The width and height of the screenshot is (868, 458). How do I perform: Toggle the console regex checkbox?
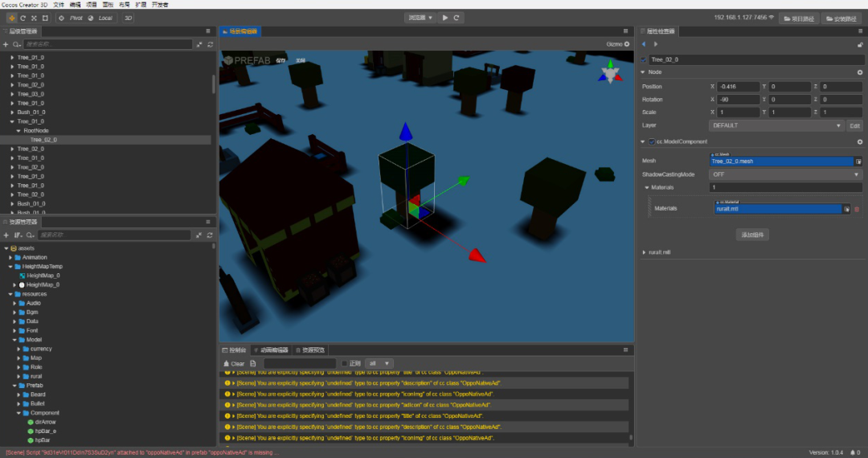tap(344, 363)
